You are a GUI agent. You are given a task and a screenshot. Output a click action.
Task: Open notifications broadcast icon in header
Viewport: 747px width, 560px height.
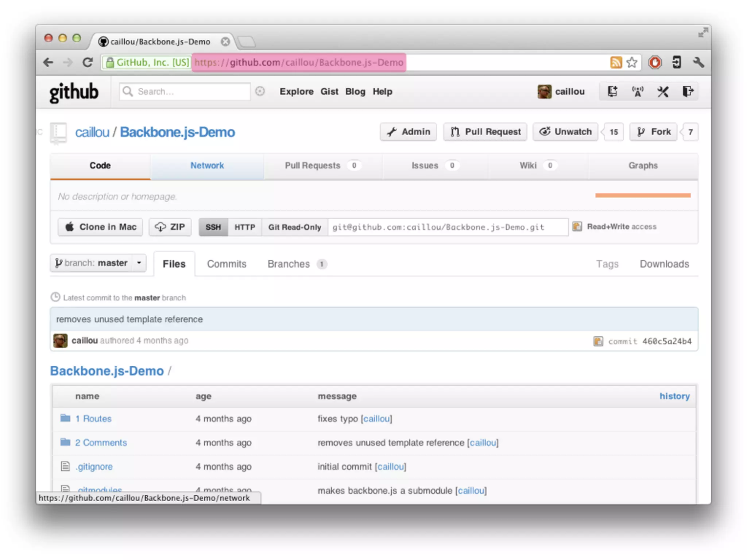pyautogui.click(x=638, y=92)
